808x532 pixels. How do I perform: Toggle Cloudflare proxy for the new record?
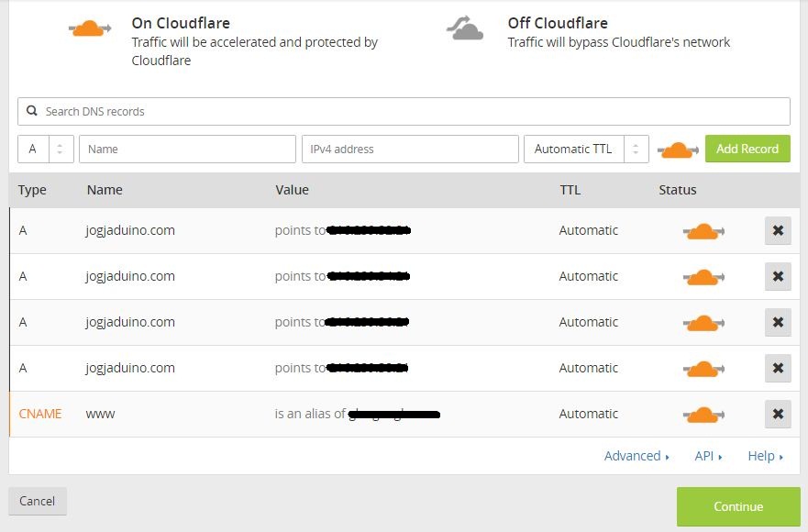click(678, 150)
